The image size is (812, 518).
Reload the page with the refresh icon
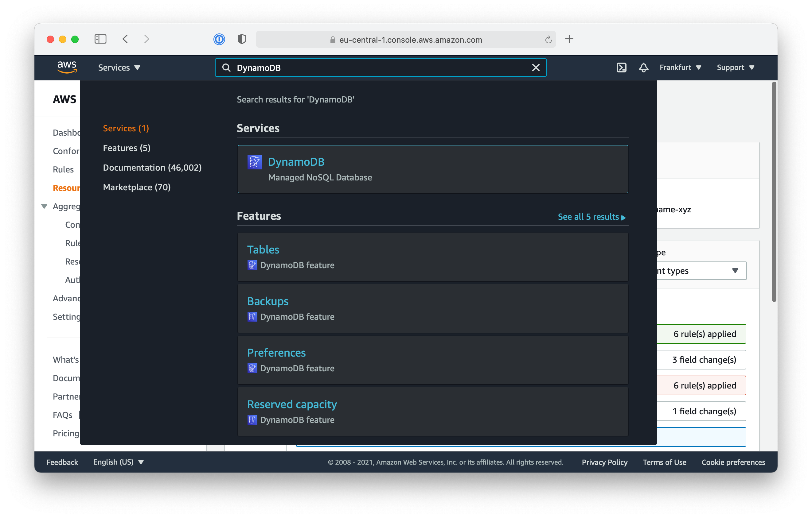pos(548,40)
